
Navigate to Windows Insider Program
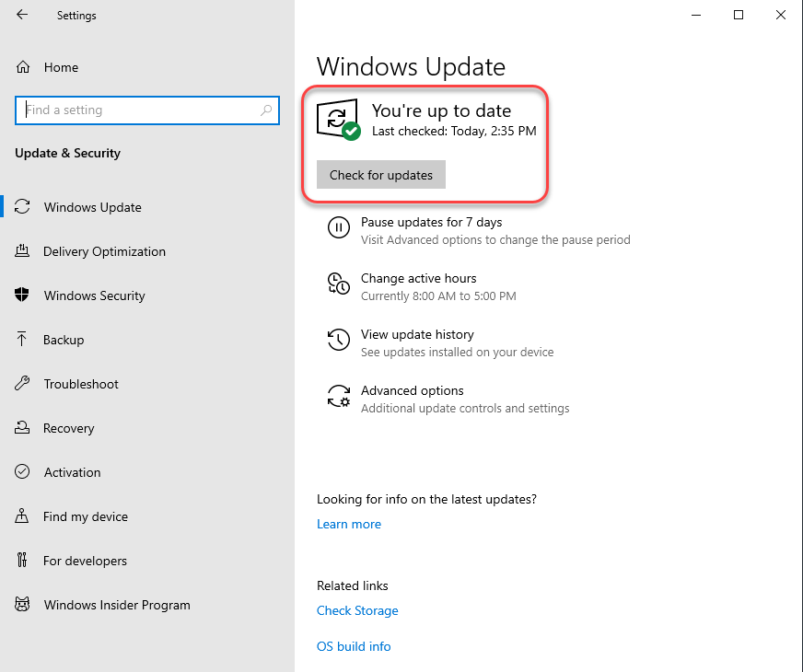tap(117, 605)
